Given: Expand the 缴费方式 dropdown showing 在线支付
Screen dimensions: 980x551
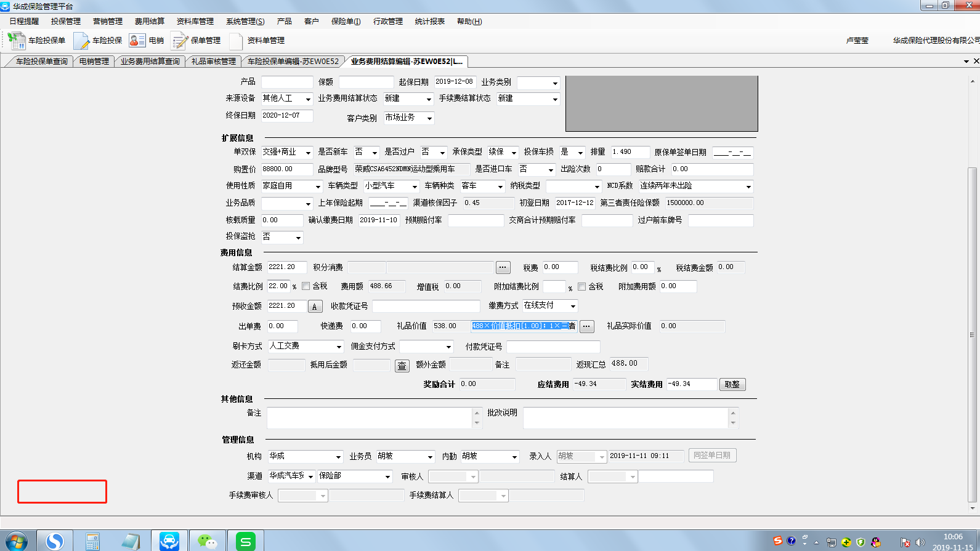Looking at the screenshot, I should 573,306.
